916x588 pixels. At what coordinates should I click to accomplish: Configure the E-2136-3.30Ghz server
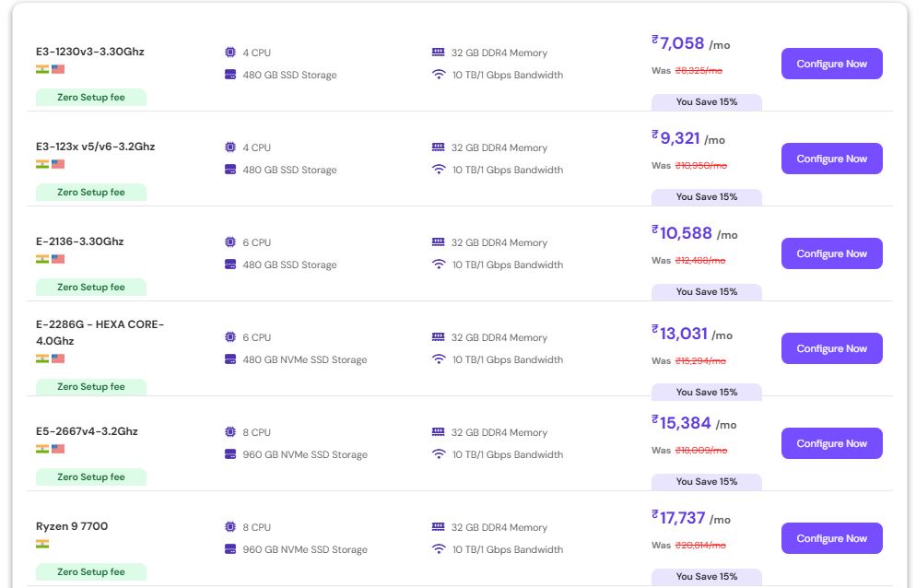(831, 253)
